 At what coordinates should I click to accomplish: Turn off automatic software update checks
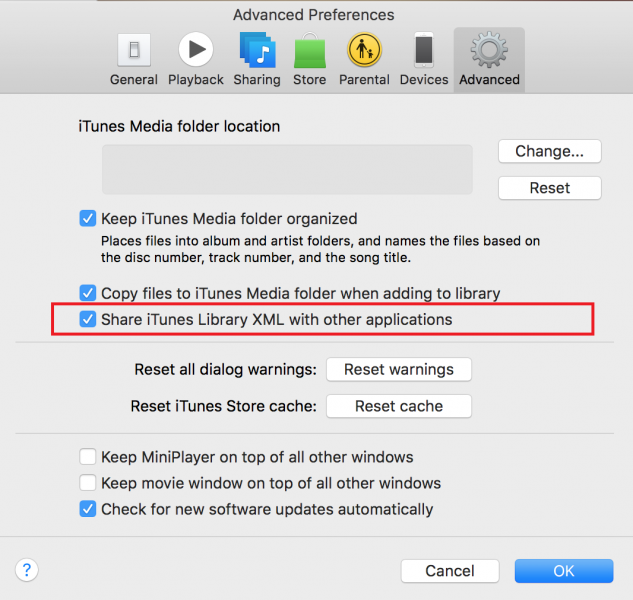87,509
